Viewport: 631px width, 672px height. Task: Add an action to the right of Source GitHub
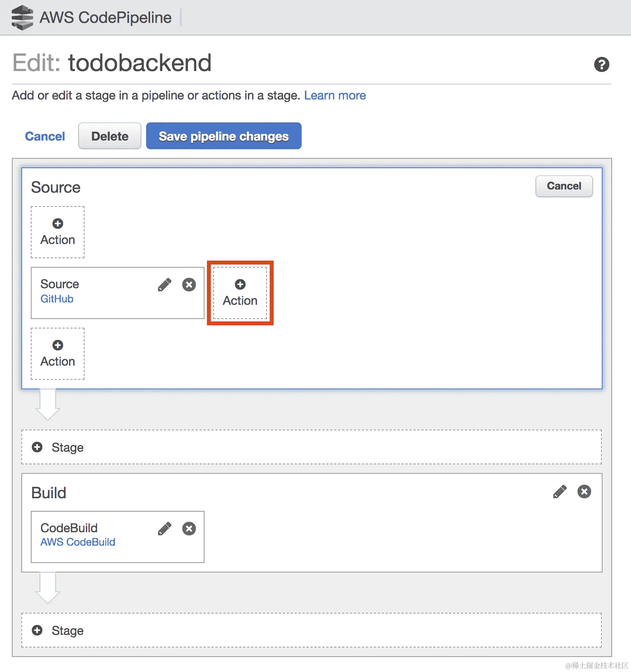point(240,293)
